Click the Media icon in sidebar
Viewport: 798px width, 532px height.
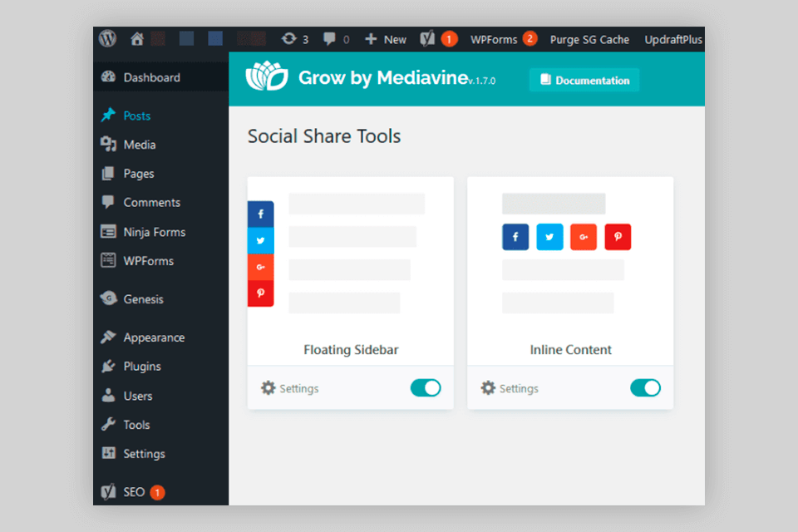[108, 144]
